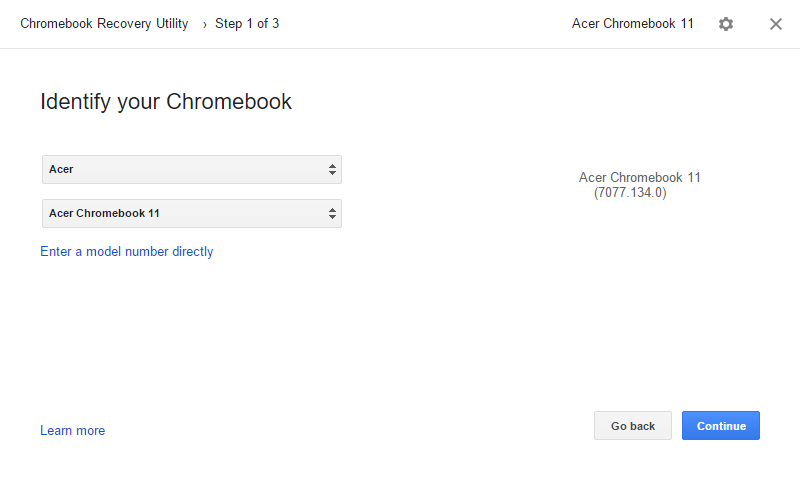Click the up-down arrows on the Acer Chromebook 11 model selector
Image resolution: width=800 pixels, height=480 pixels.
[x=332, y=213]
